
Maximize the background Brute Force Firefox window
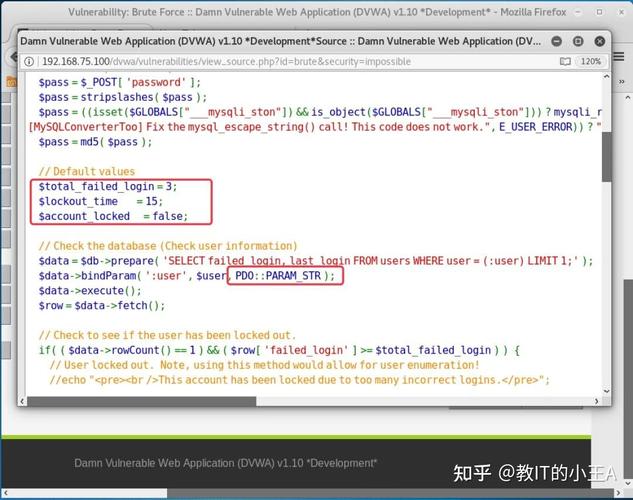click(x=600, y=13)
